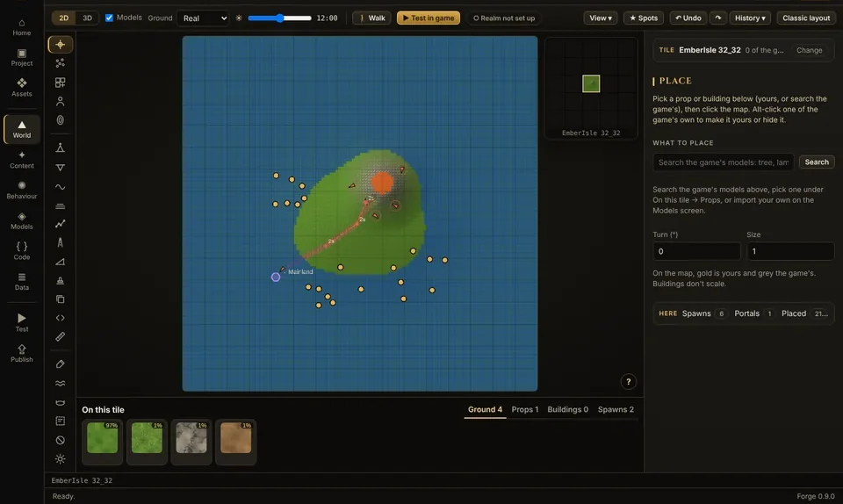Select the ramp slope tool

click(x=61, y=262)
